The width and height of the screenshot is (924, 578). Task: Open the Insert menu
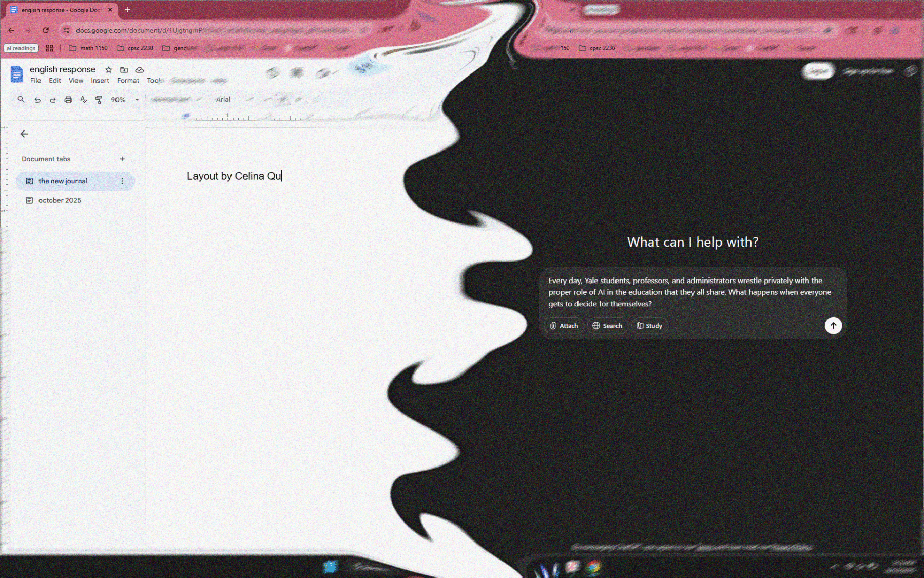pyautogui.click(x=100, y=81)
